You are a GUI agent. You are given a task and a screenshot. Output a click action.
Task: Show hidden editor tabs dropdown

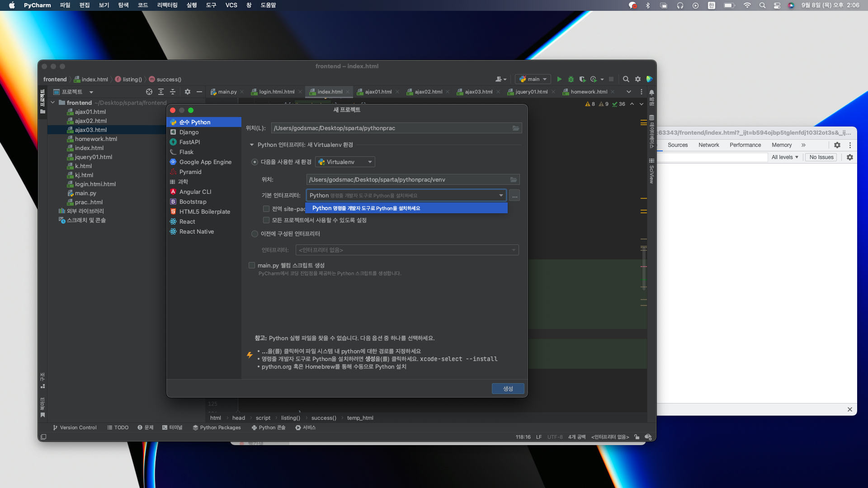tap(628, 92)
